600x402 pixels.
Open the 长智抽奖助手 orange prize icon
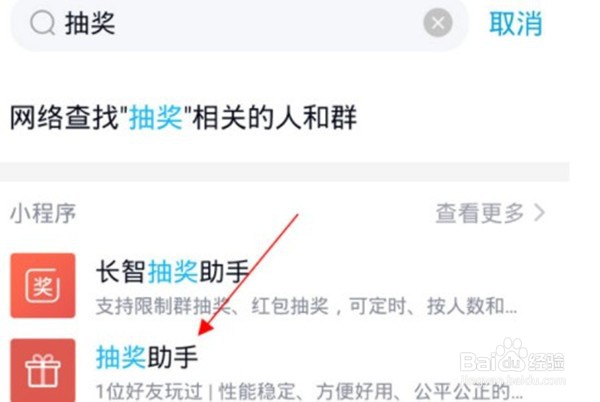[43, 285]
